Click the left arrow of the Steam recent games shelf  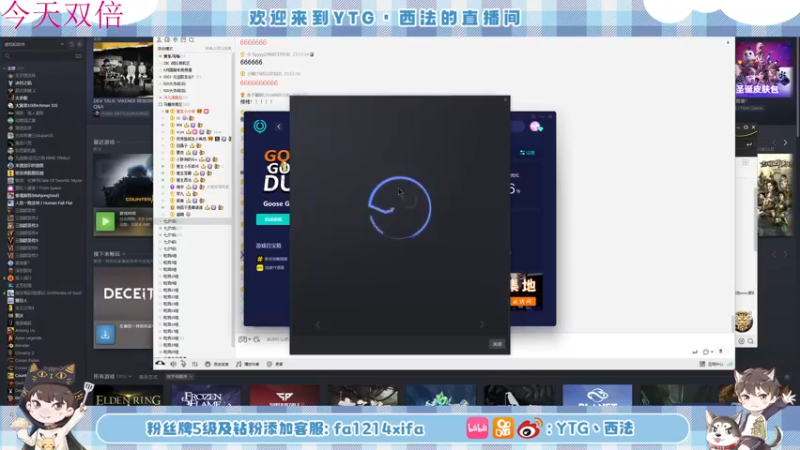pos(774,142)
